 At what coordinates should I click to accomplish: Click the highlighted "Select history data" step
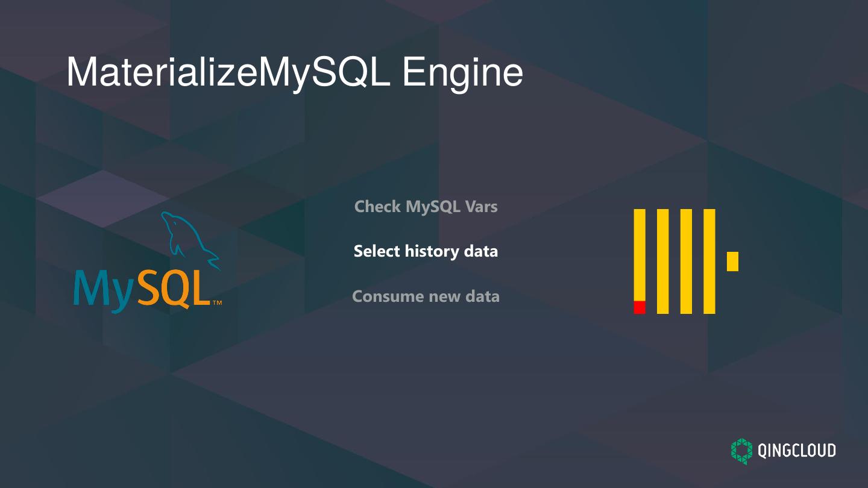tap(426, 251)
